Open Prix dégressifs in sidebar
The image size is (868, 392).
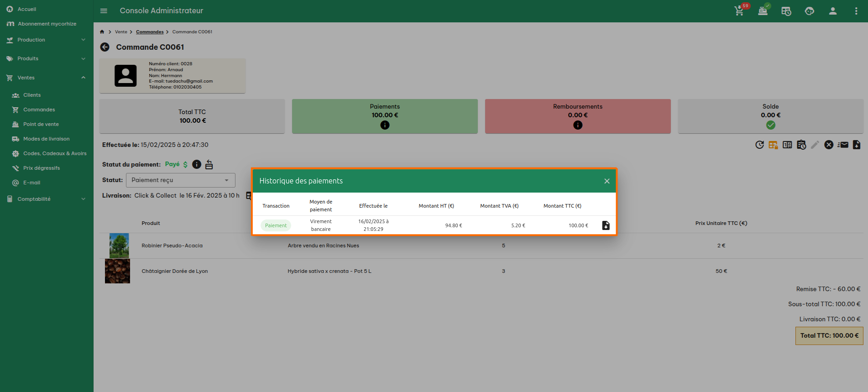coord(42,168)
